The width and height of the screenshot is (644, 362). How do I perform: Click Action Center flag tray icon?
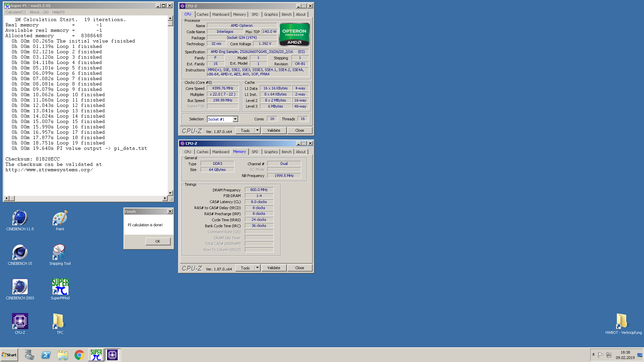600,355
